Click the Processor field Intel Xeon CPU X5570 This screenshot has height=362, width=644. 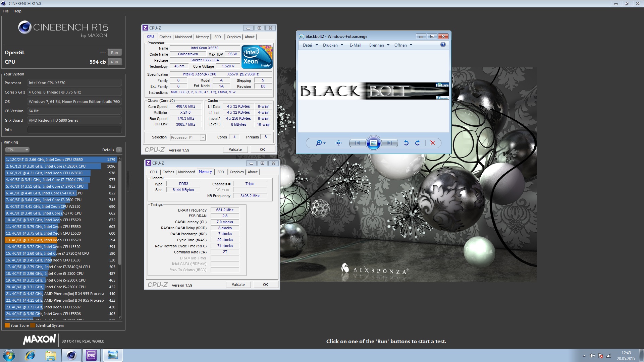point(74,83)
